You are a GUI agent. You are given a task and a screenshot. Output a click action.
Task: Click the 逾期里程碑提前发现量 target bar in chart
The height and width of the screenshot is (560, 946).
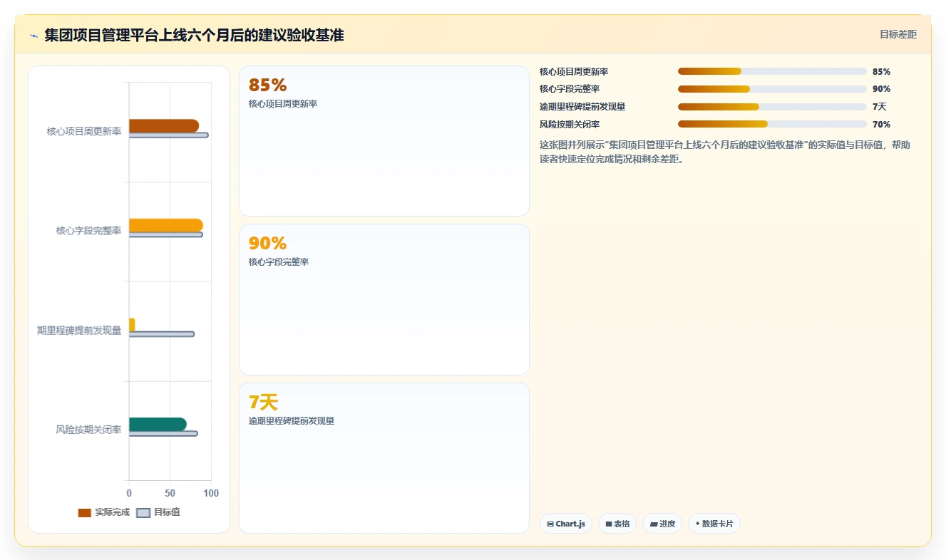pyautogui.click(x=162, y=334)
